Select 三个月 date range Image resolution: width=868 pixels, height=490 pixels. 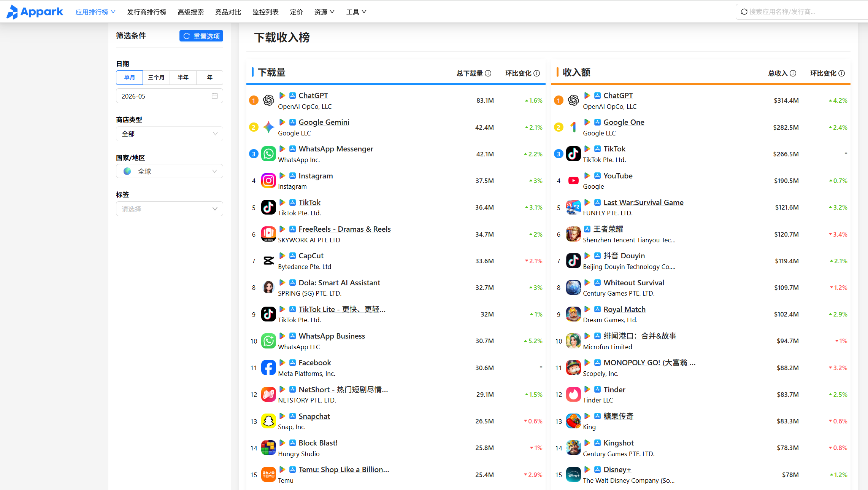point(156,78)
